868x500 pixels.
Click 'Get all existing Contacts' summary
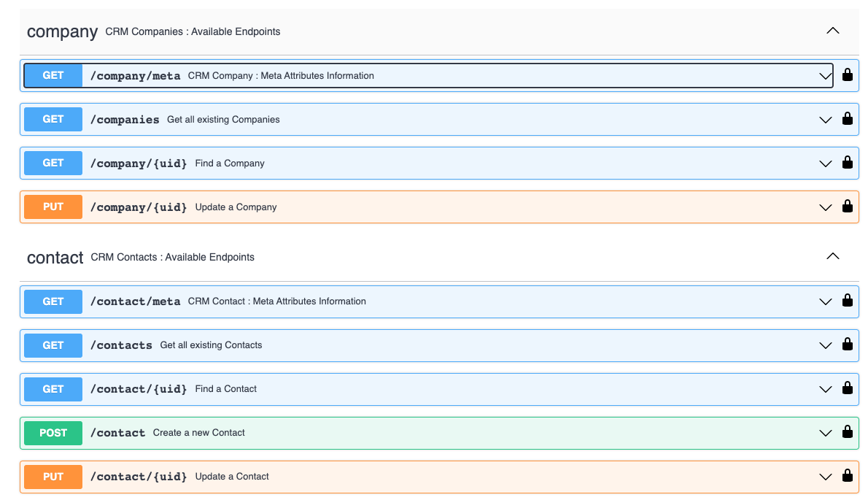click(x=211, y=345)
